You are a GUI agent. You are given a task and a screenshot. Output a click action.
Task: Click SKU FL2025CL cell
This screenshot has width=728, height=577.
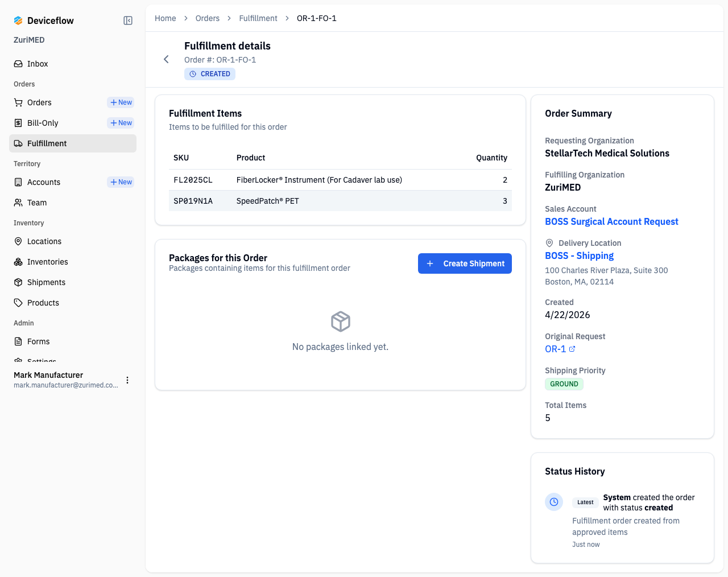[x=193, y=180]
